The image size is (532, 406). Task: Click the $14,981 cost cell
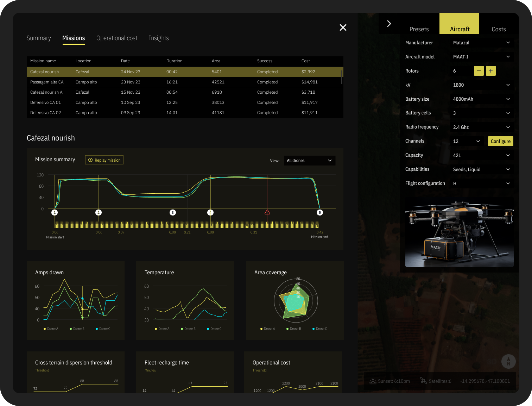click(310, 82)
